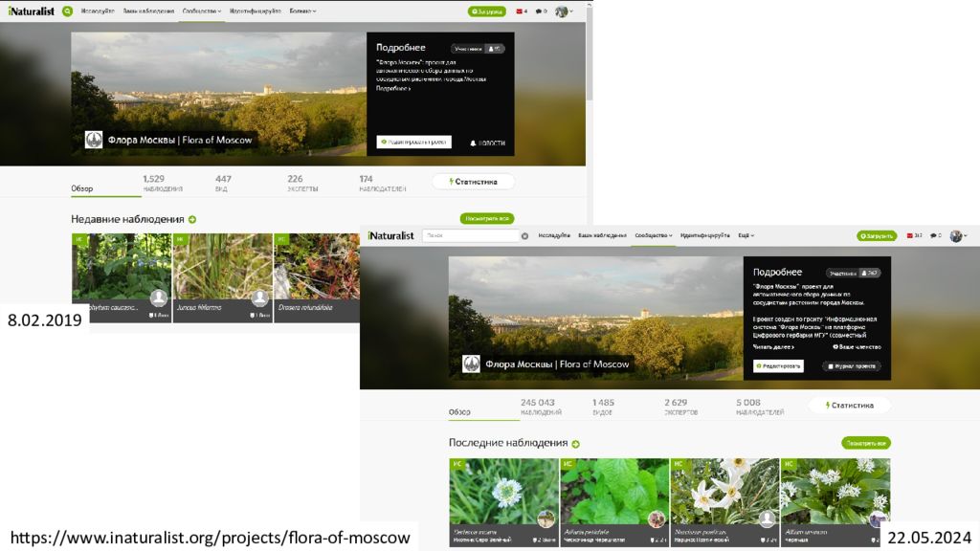Expand the Ещё menu on the 2024 page
This screenshot has width=980, height=551.
(746, 235)
